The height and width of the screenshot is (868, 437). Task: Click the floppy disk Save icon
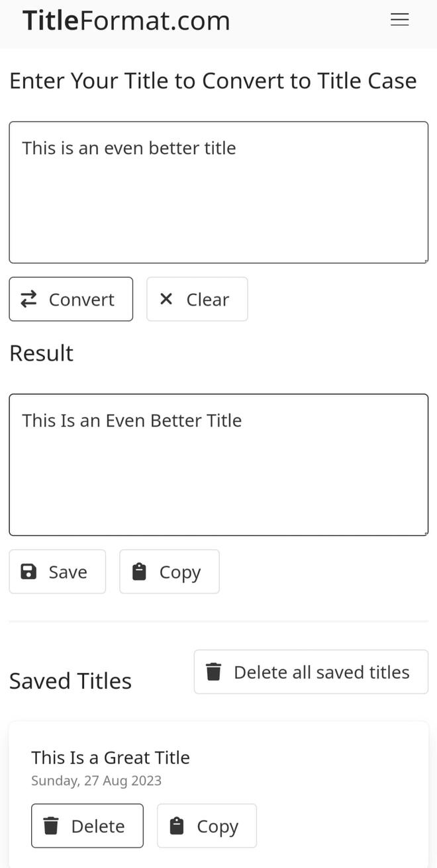28,572
